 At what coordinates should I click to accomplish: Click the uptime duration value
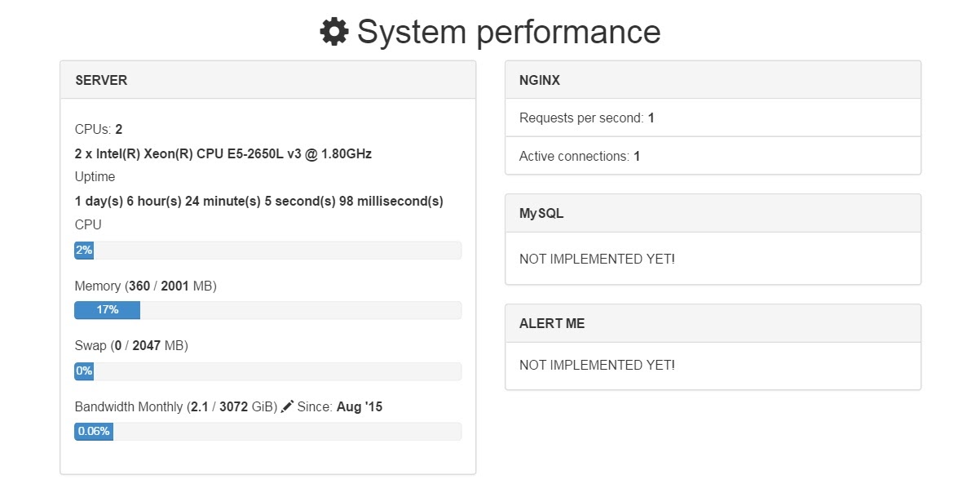pos(258,201)
